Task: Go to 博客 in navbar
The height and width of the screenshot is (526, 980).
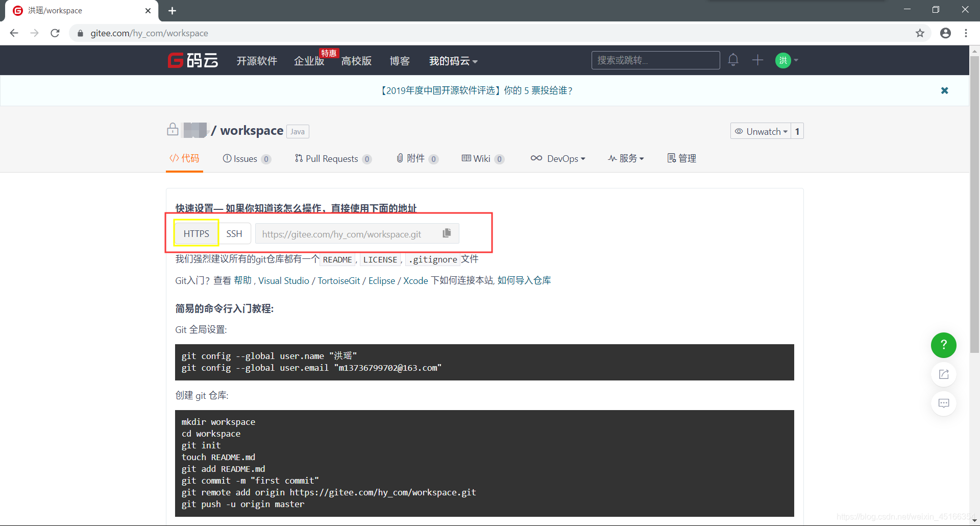Action: [400, 61]
